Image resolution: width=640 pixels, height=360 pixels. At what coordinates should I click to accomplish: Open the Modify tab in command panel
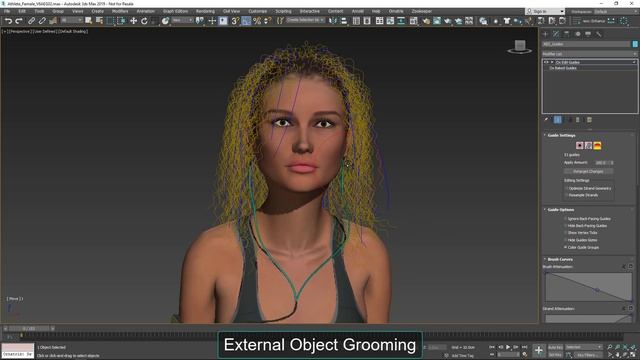(556, 34)
